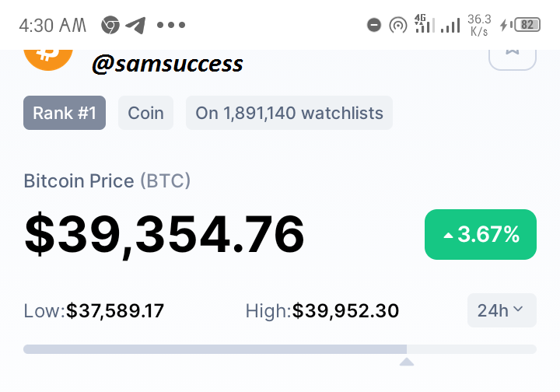The height and width of the screenshot is (392, 560).
Task: Toggle the watchlist star bookmark button
Action: click(512, 59)
